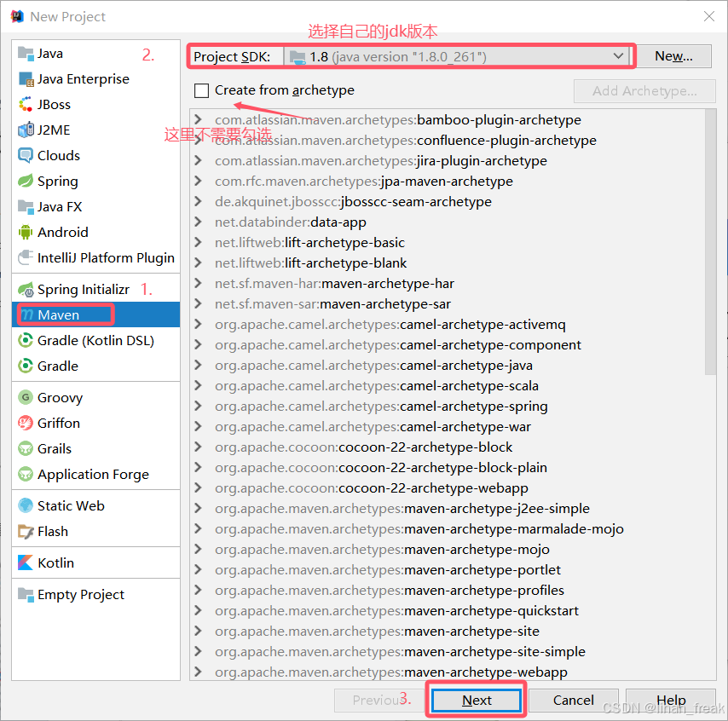Pick the Java Enterprise category label
The height and width of the screenshot is (721, 728).
tap(84, 79)
